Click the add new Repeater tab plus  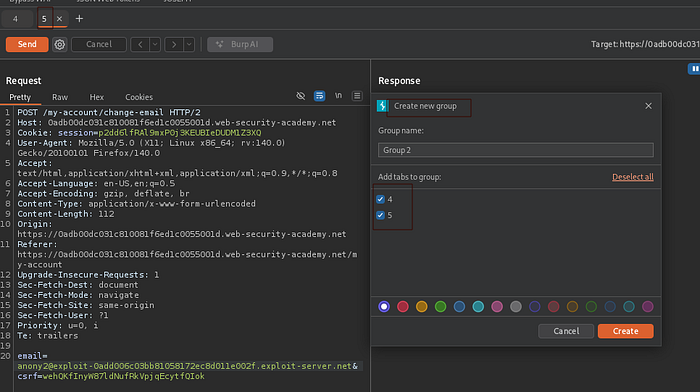tap(79, 19)
